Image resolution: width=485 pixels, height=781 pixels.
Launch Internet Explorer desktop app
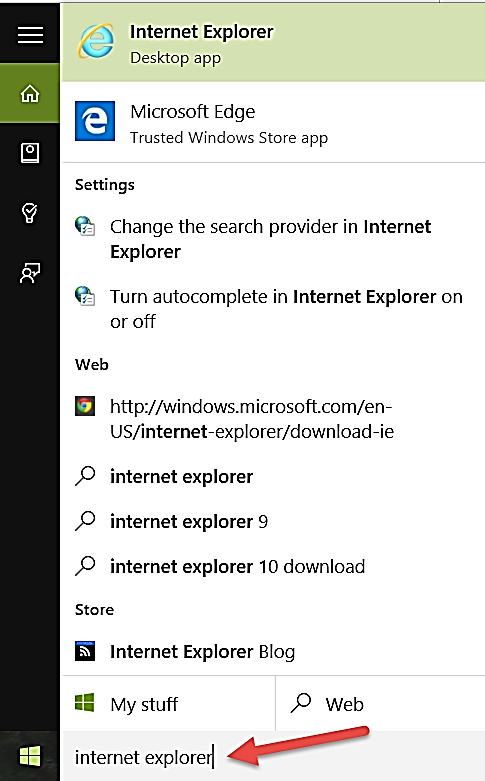point(272,43)
